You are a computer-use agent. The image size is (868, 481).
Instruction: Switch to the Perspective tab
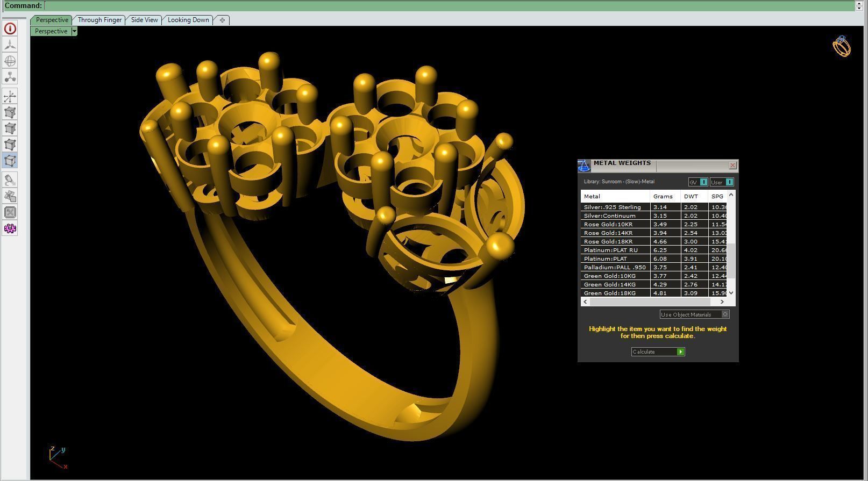point(52,20)
